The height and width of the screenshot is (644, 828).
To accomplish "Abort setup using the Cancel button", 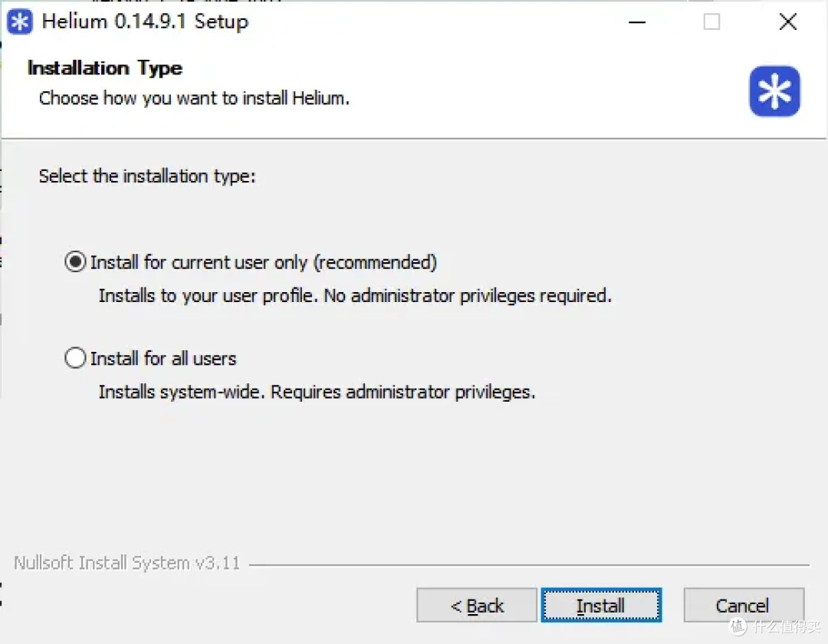I will point(743,606).
